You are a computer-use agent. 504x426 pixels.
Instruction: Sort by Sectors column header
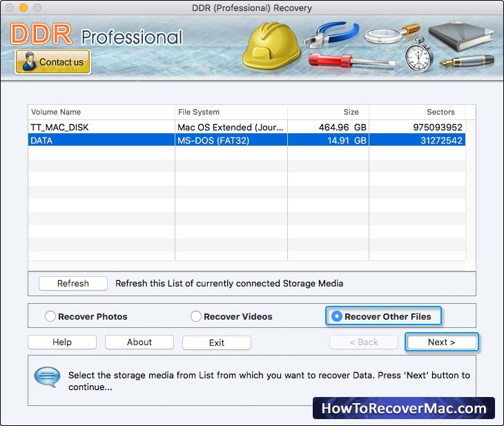tap(417, 112)
